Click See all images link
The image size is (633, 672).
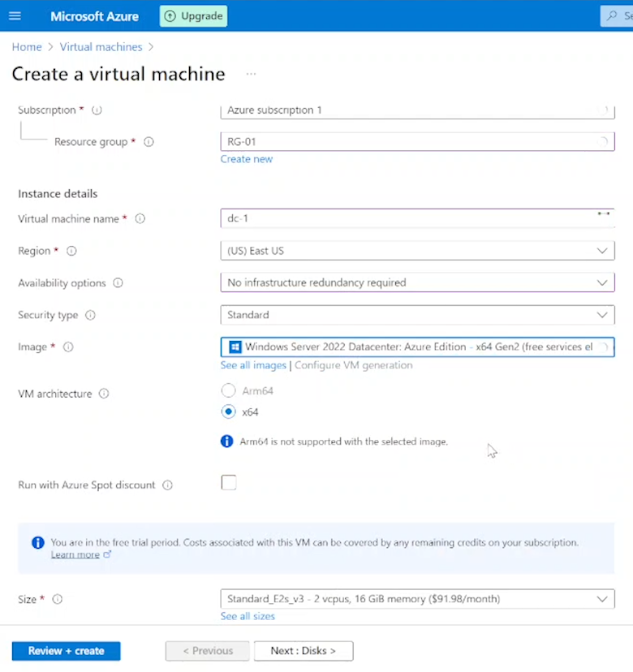coord(253,365)
